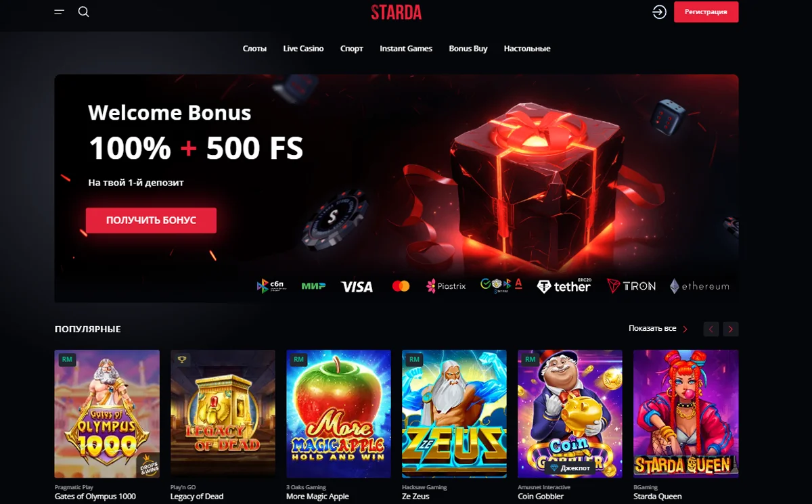
Task: Click the STARDA logo
Action: [397, 12]
